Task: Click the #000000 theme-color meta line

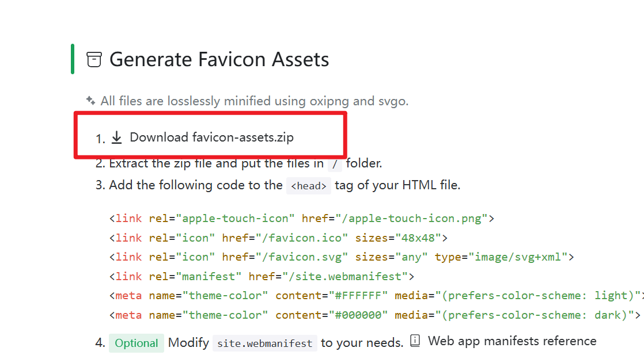Action: [x=374, y=315]
